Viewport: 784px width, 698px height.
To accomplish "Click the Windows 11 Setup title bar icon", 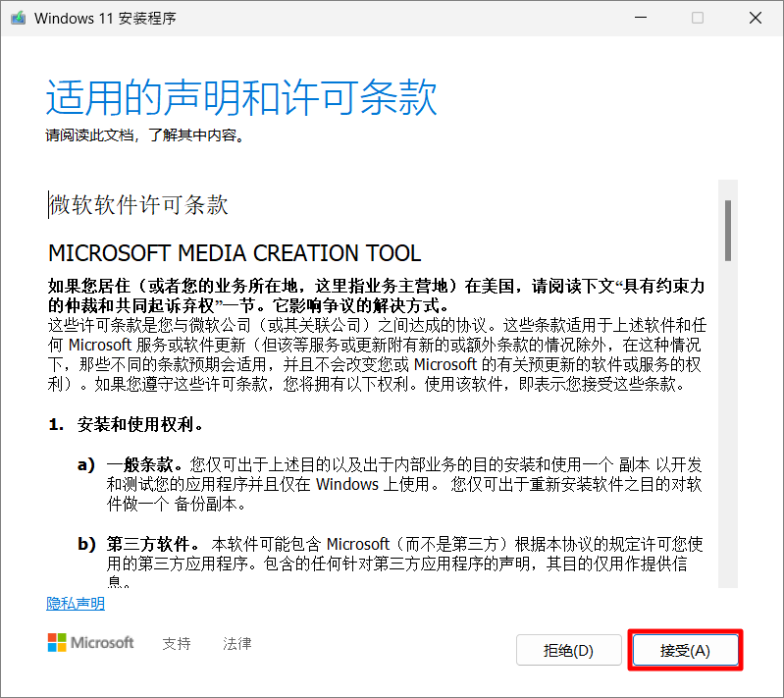I will pos(17,19).
